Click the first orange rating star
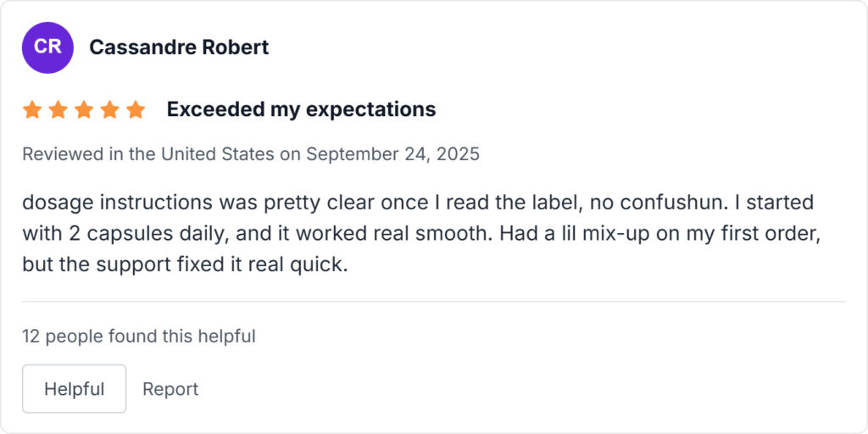Screen dimensions: 868x434 click(32, 109)
